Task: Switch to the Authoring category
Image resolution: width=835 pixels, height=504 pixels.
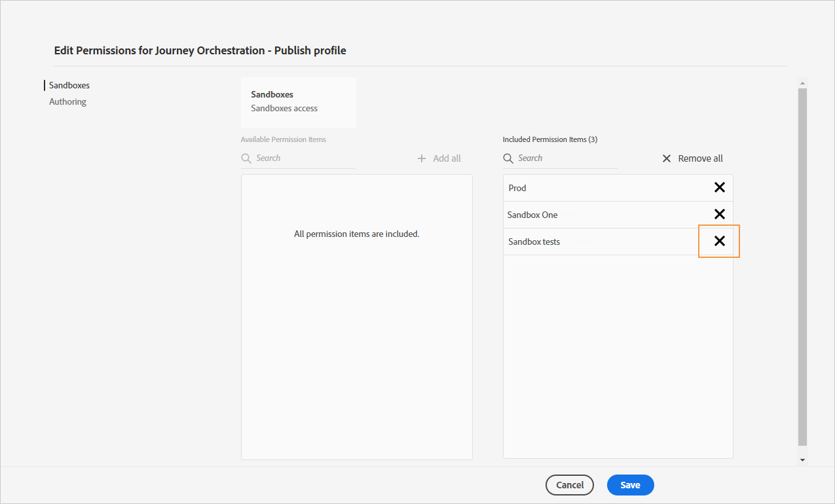Action: [67, 101]
